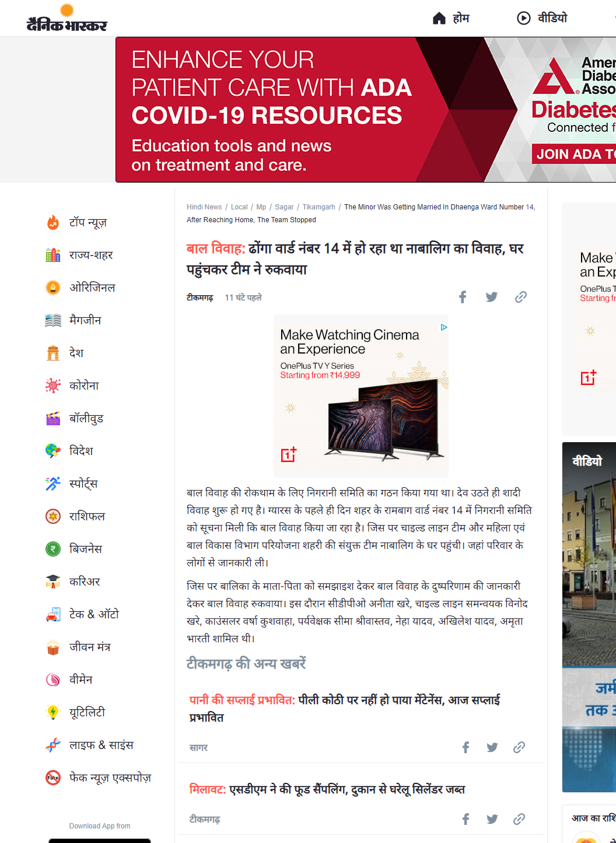Viewport: 616px width, 843px height.
Task: Open the वीडियो card on right sidebar
Action: (x=589, y=617)
